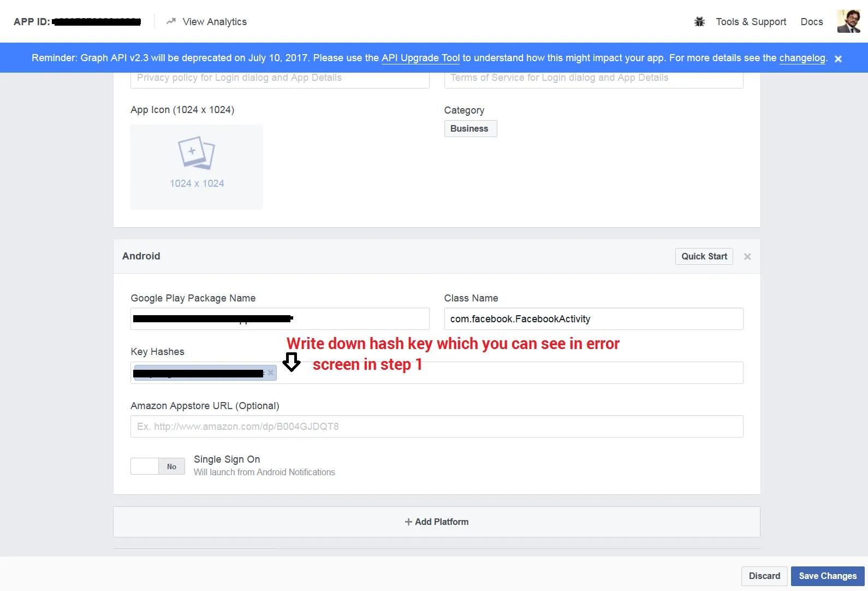The width and height of the screenshot is (868, 591).
Task: Open the Docs menu
Action: (812, 22)
